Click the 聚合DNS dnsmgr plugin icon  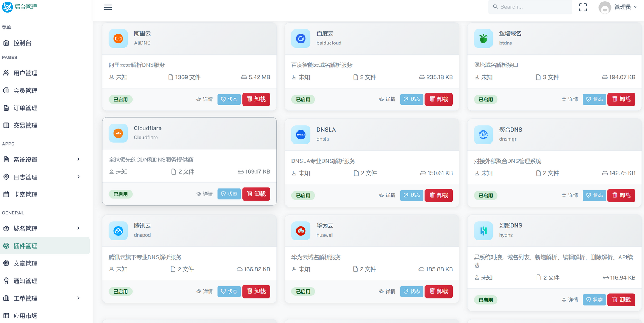[483, 135]
